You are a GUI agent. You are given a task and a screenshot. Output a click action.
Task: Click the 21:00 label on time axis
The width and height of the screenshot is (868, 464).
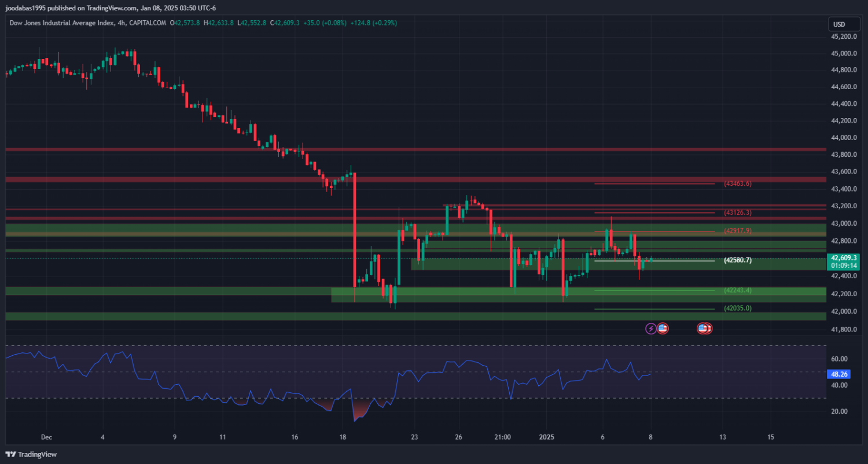pos(502,437)
